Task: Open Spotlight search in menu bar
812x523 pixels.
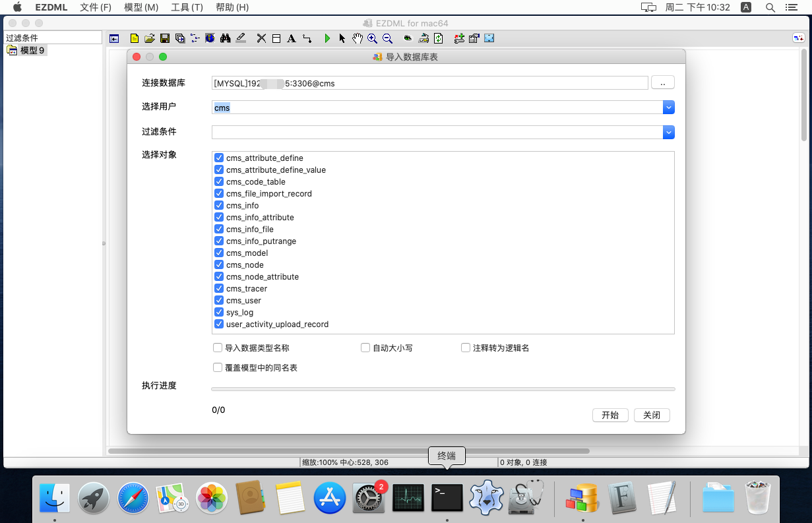Action: 770,7
